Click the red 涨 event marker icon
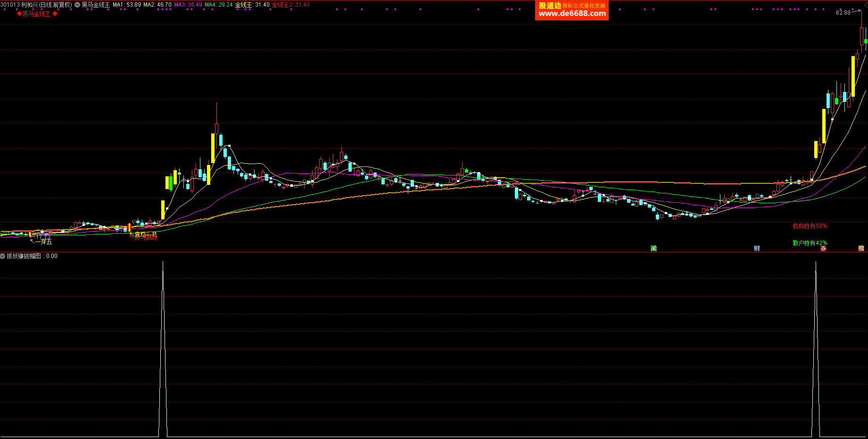The image size is (868, 439). pos(823,248)
